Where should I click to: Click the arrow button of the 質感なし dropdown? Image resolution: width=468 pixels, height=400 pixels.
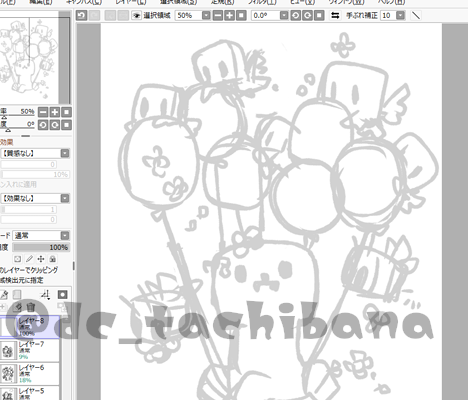[65, 153]
